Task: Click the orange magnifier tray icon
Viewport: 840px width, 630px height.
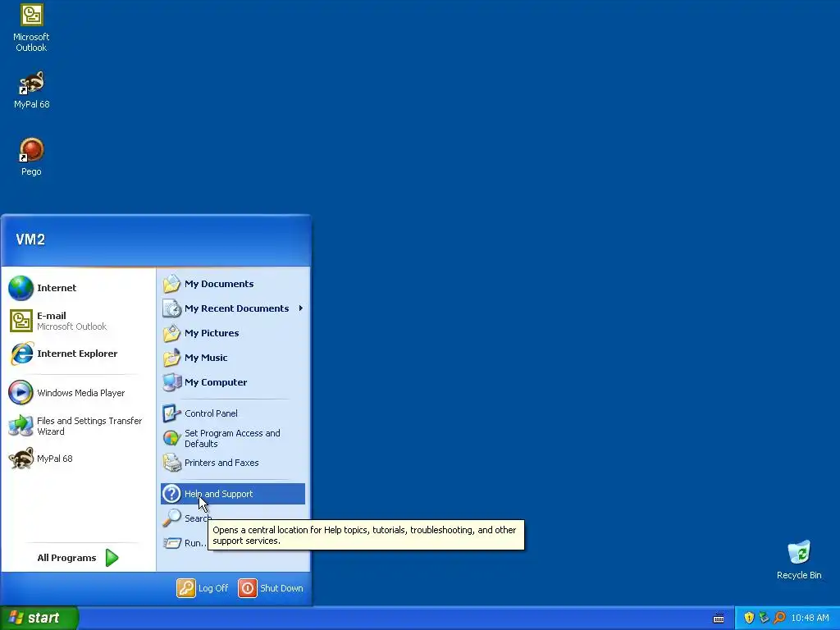Action: 779,618
